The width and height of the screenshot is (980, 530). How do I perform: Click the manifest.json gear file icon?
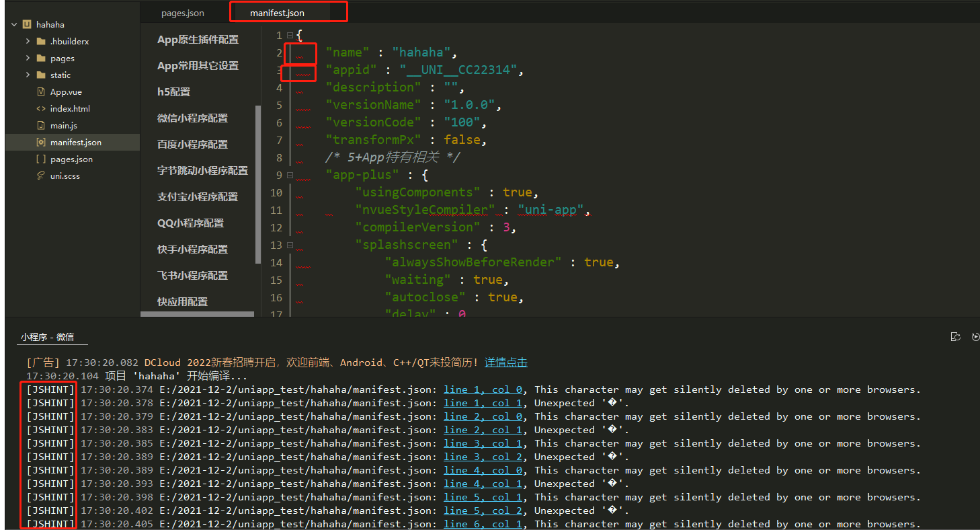[41, 142]
